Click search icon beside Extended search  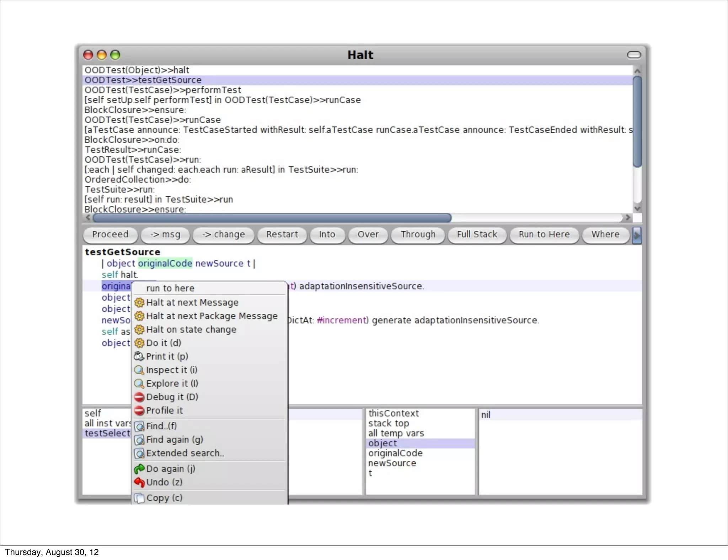click(139, 453)
